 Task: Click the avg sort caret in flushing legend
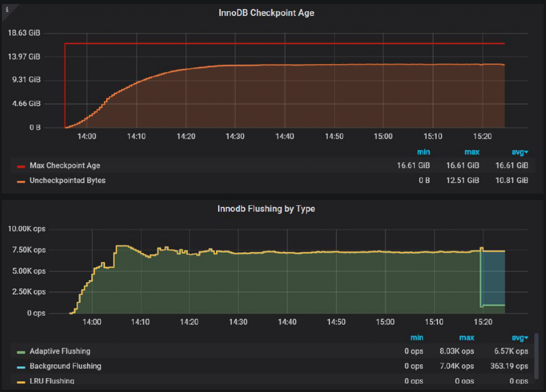coord(526,337)
